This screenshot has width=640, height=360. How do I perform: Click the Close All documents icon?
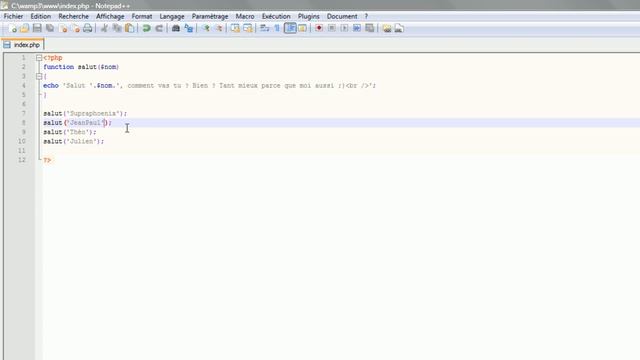76,28
